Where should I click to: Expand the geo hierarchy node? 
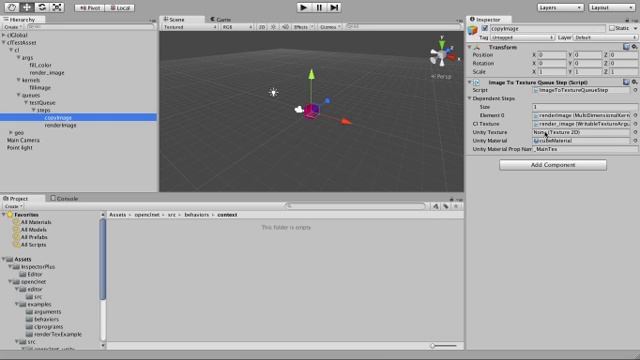coord(11,133)
